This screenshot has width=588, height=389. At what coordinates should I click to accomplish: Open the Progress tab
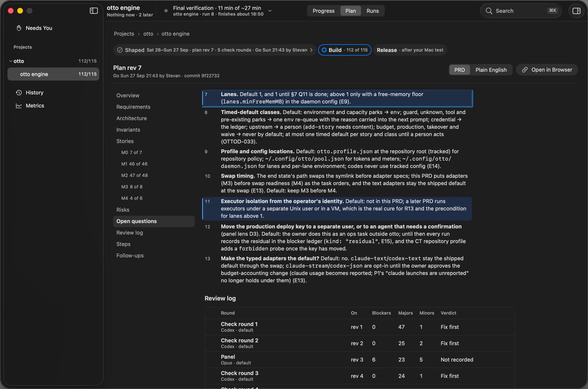click(323, 11)
